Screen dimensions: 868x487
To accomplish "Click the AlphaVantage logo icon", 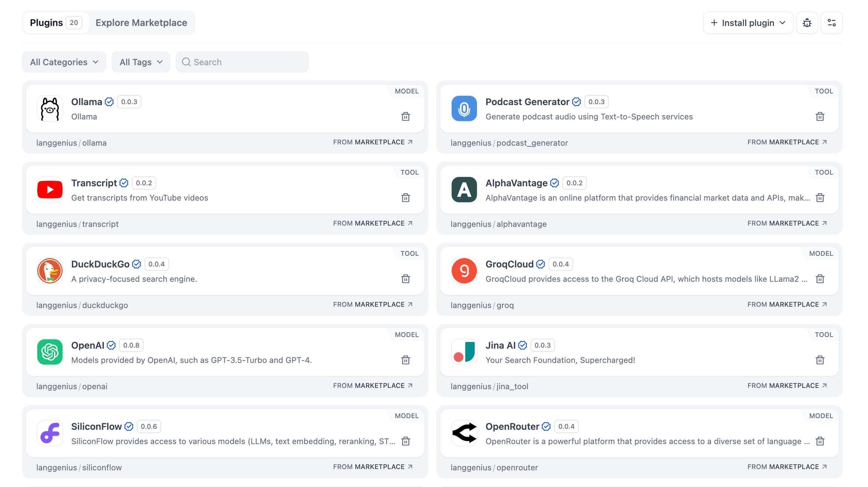I will point(464,189).
